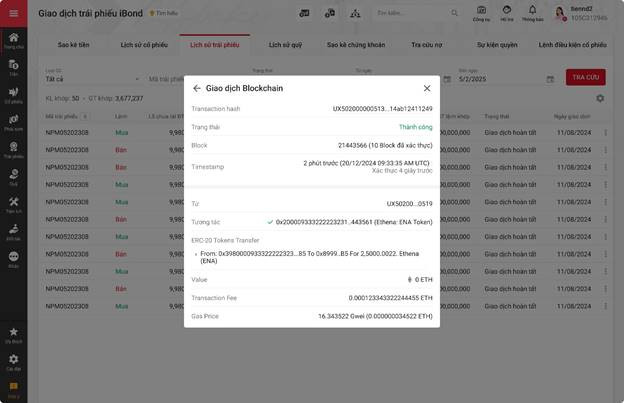The image size is (624, 403).
Task: Open the hamburger menu in red corner
Action: (x=14, y=14)
